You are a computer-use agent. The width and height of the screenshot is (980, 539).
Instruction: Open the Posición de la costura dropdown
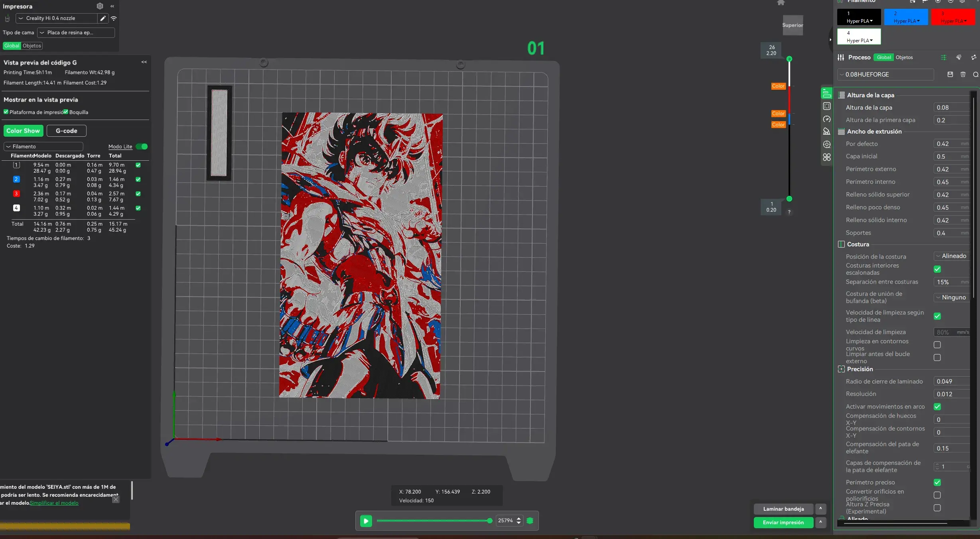pos(951,256)
